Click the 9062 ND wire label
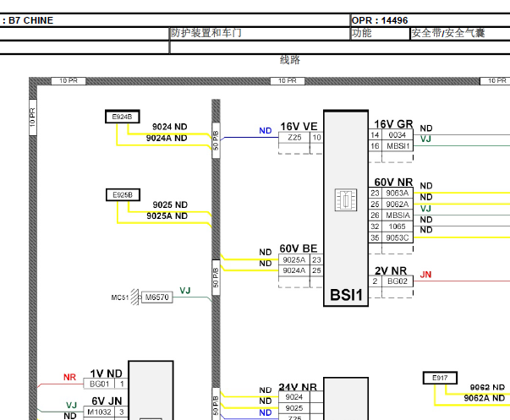The width and height of the screenshot is (510, 420). pyautogui.click(x=487, y=387)
